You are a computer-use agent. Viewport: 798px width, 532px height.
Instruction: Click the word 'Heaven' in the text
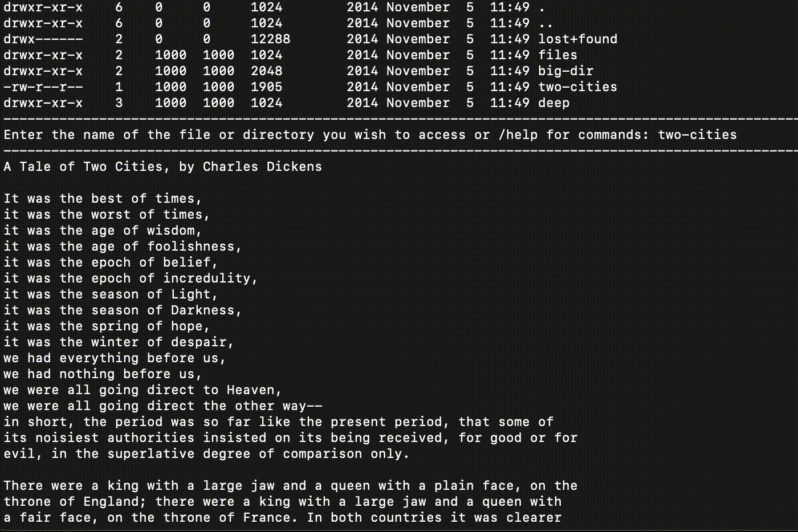click(251, 390)
